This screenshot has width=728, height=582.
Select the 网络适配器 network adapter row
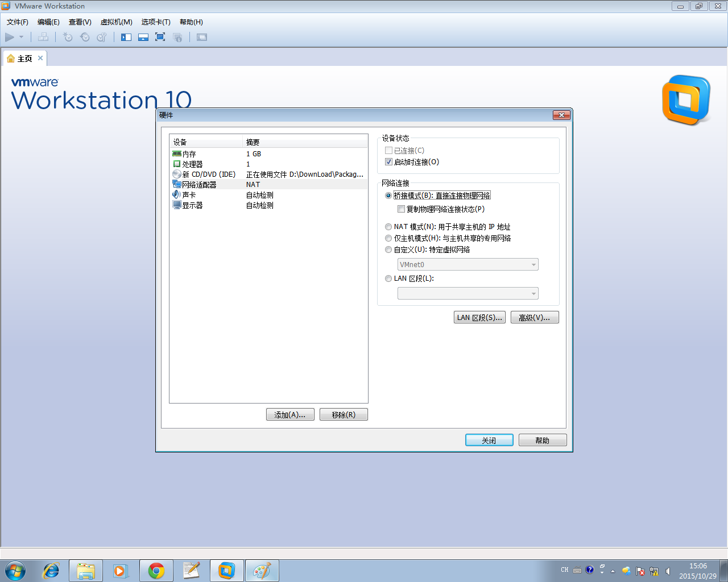click(x=268, y=185)
